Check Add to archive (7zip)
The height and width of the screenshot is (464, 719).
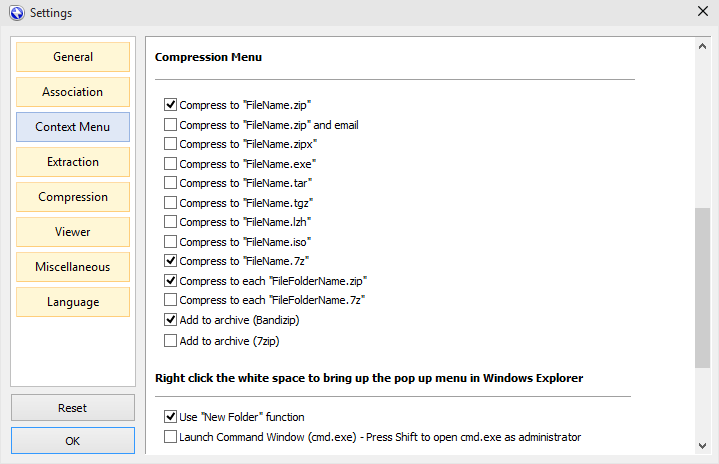pos(171,341)
